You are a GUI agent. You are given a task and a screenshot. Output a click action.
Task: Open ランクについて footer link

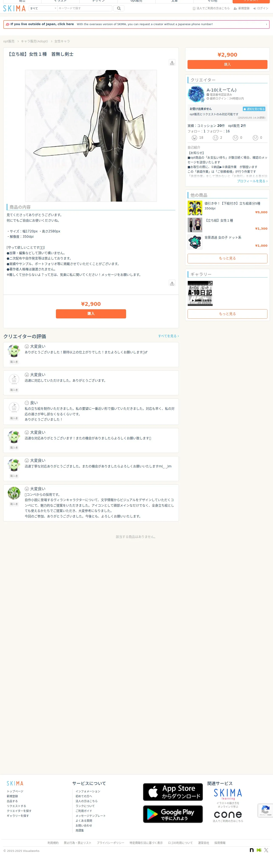85,806
